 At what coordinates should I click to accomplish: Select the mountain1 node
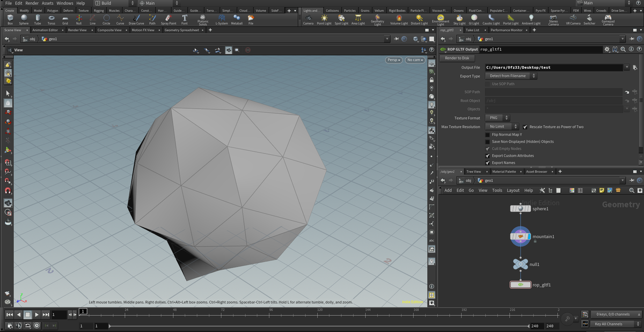521,237
